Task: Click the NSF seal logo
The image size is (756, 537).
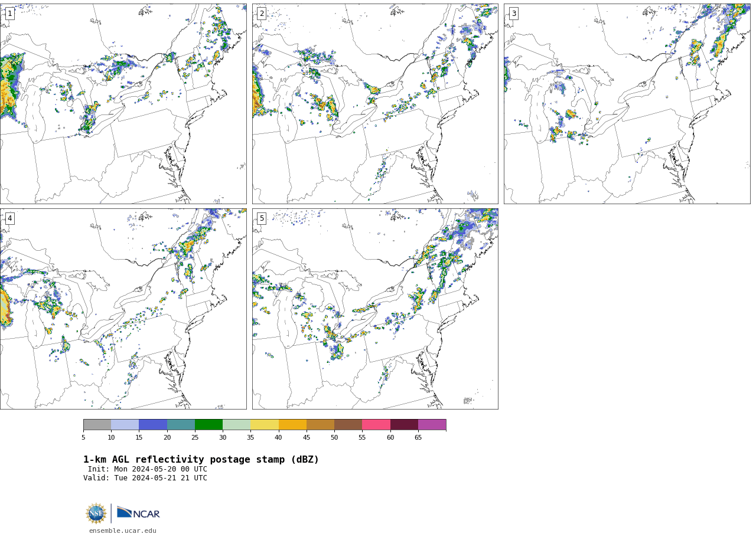Action: (x=96, y=513)
